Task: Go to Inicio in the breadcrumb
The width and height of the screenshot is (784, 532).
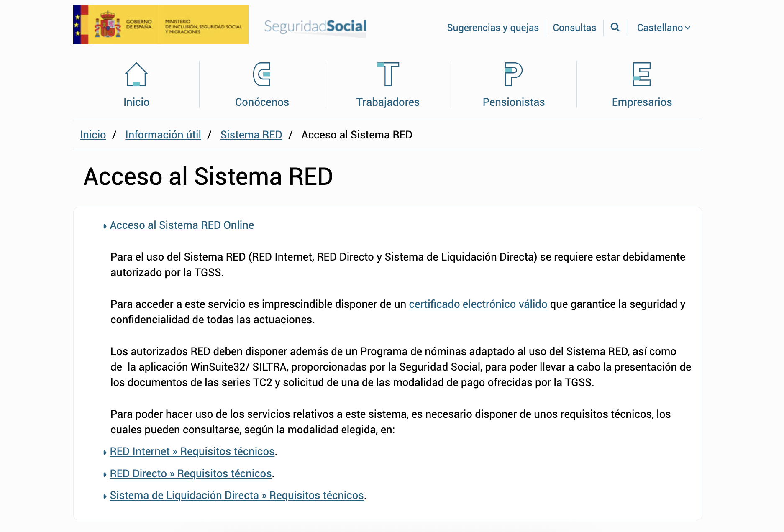Action: click(93, 135)
